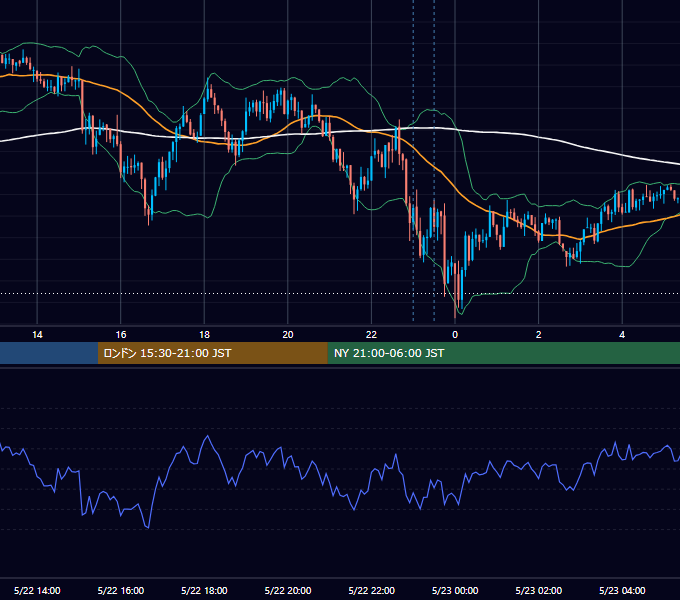Click the 5/22 22:00 time label
This screenshot has height=600, width=680.
(372, 590)
